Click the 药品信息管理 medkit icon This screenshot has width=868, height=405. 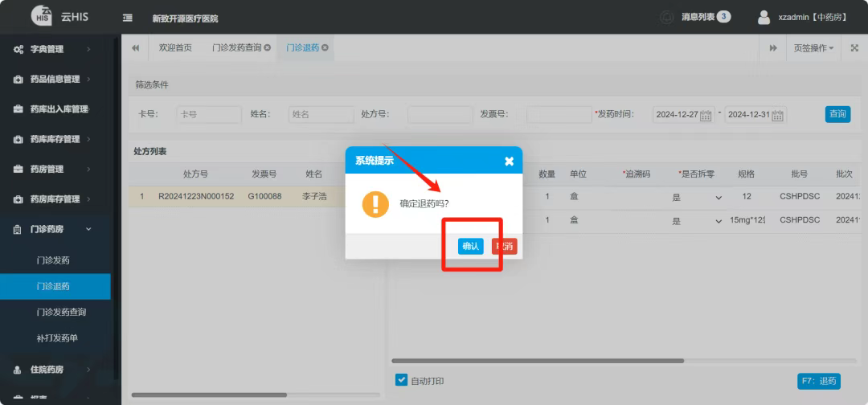click(x=18, y=79)
